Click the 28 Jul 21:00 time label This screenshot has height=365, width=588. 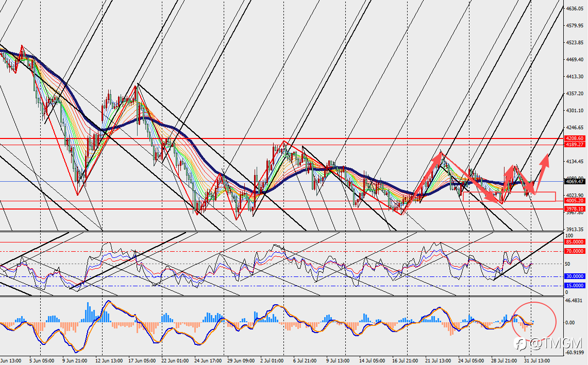[505, 361]
